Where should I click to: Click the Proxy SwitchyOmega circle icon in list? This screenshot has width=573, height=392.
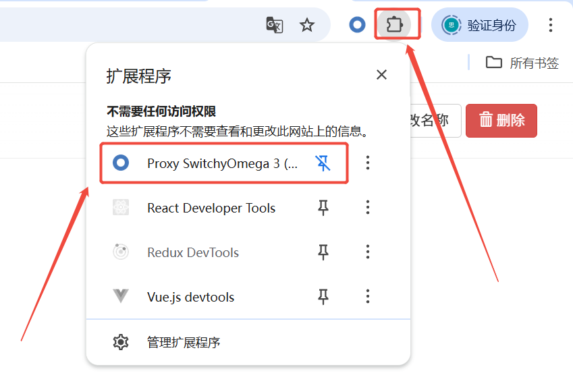(x=121, y=163)
